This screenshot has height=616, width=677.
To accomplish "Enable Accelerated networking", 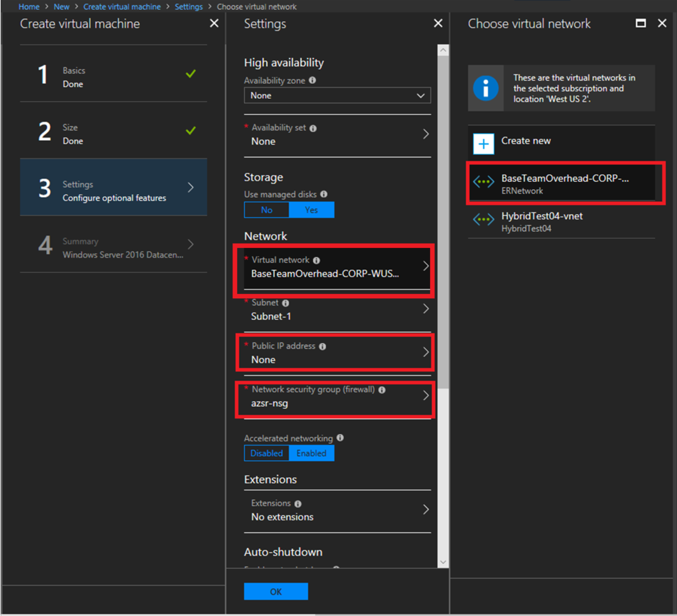I will point(311,453).
